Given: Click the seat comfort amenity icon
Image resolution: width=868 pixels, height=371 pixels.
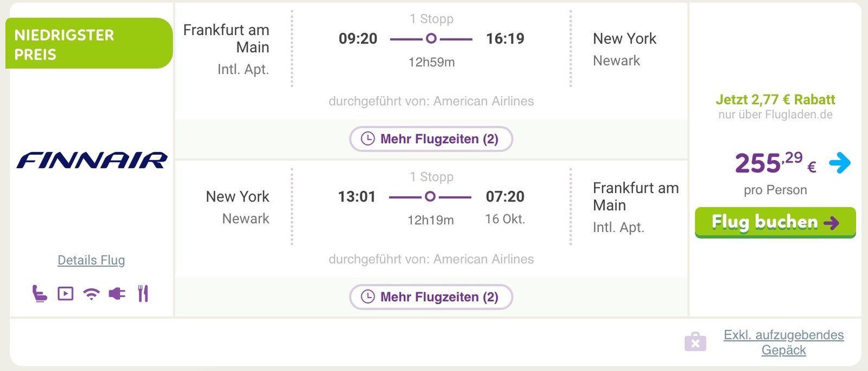Looking at the screenshot, I should (x=40, y=294).
